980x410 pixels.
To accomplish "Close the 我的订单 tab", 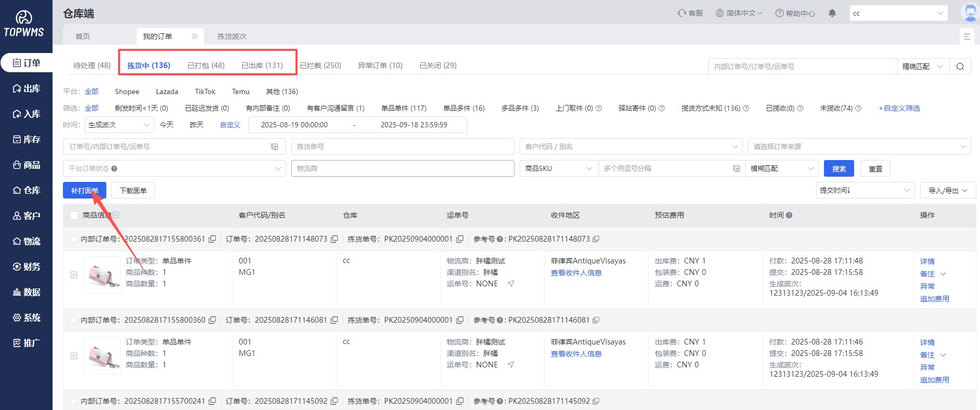I will 195,36.
